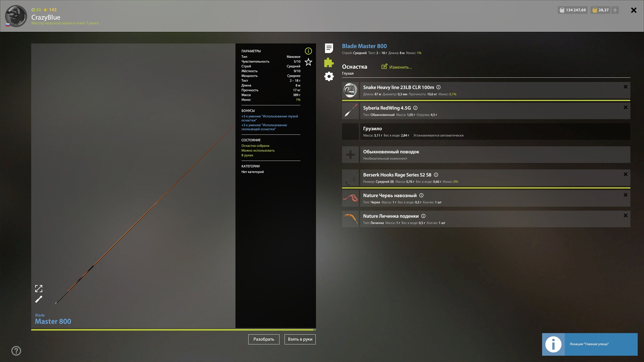This screenshot has height=362, width=644.
Task: Open info for Berserk Hooks Rage Series
Action: [x=436, y=175]
